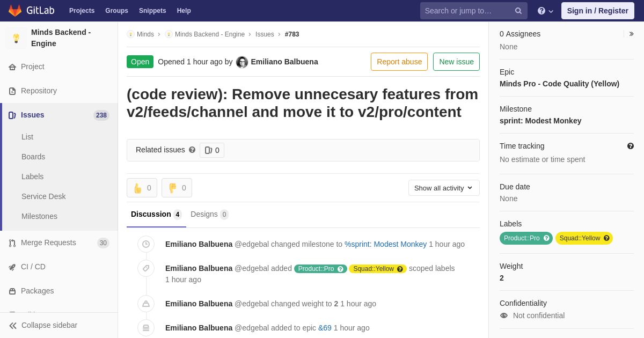Open Milestones in sidebar
Viewport: 644px width, 338px height.
(39, 216)
